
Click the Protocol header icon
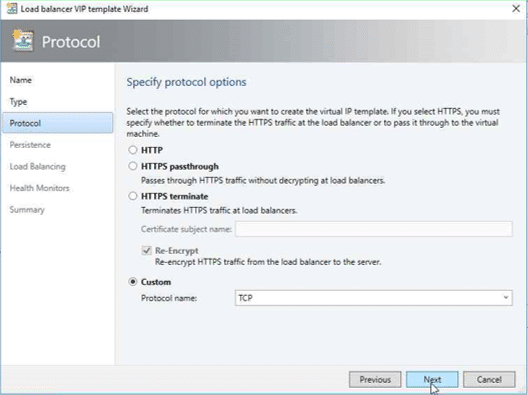(x=23, y=40)
